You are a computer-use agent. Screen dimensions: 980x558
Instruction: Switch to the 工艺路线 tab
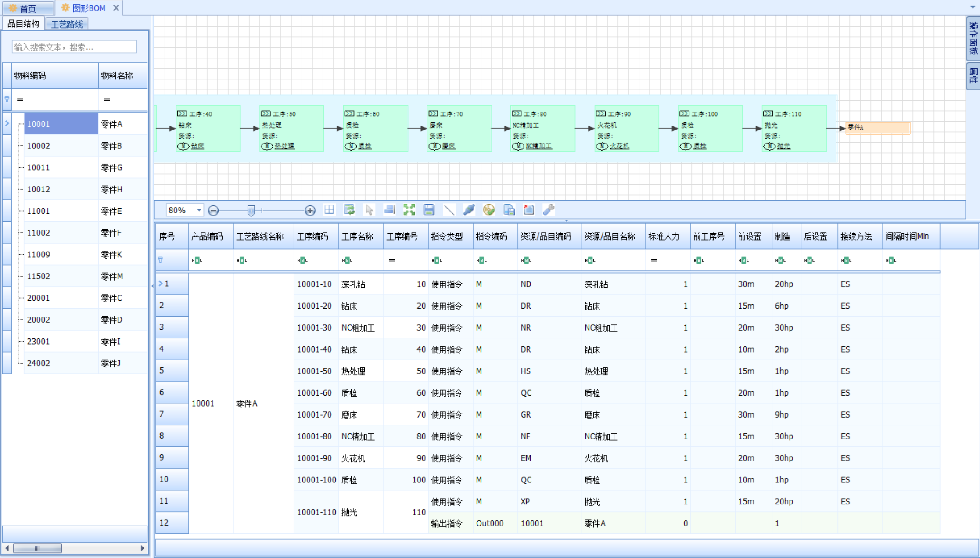[67, 24]
